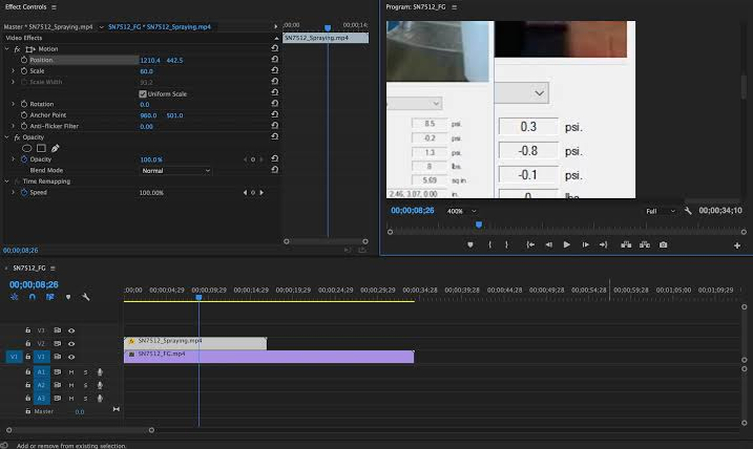
Task: Toggle Snap in the timeline
Action: (32, 297)
